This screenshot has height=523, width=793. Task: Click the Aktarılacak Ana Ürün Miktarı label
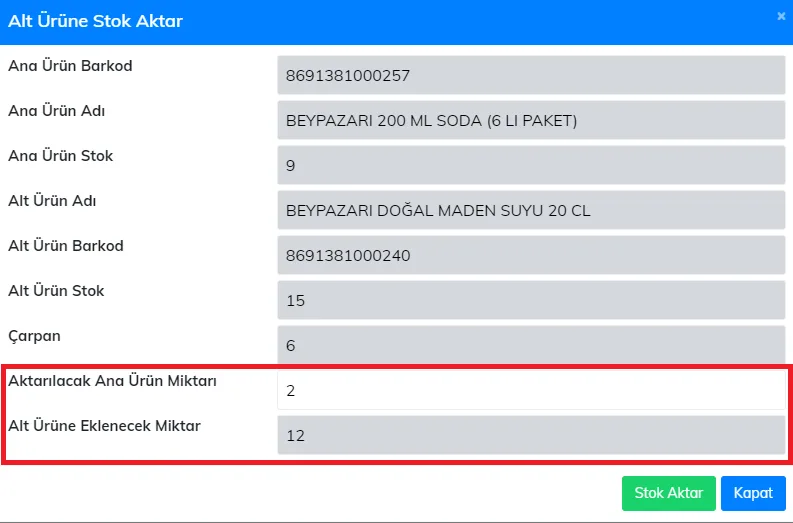pos(112,381)
